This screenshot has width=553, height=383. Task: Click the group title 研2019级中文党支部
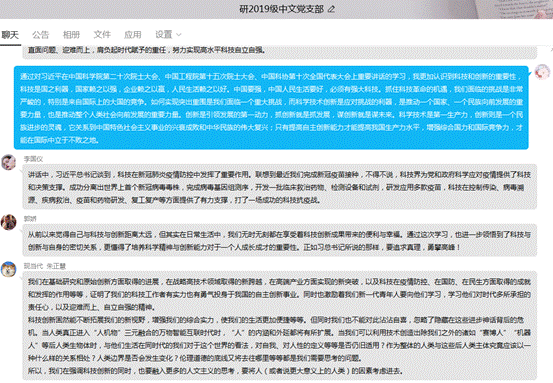[281, 9]
